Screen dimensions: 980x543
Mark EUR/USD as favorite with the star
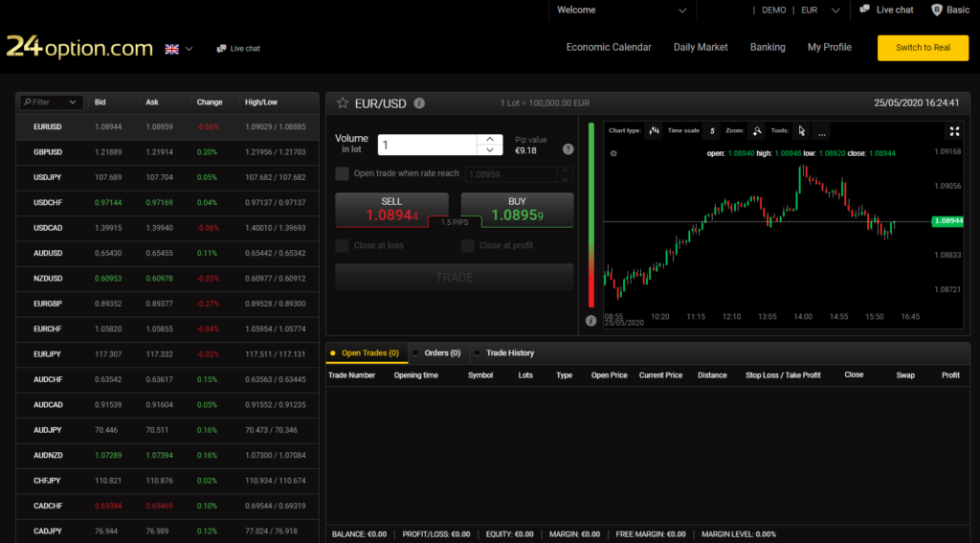(x=343, y=103)
